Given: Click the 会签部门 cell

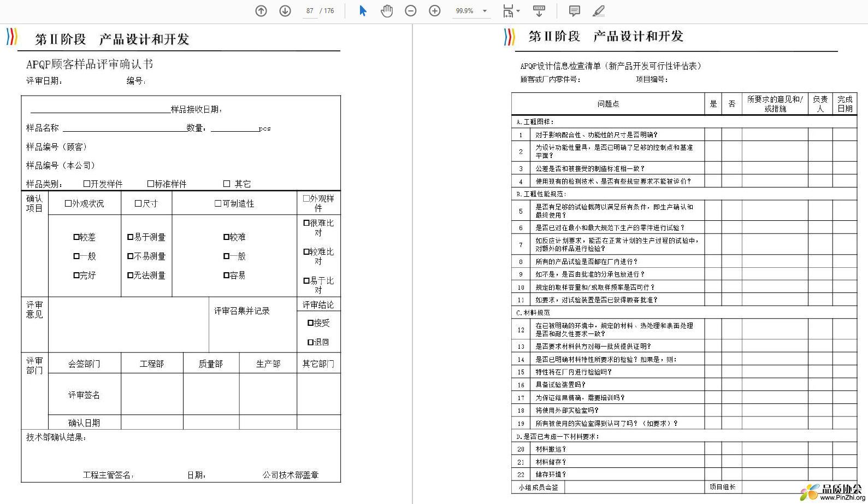Looking at the screenshot, I should [84, 364].
